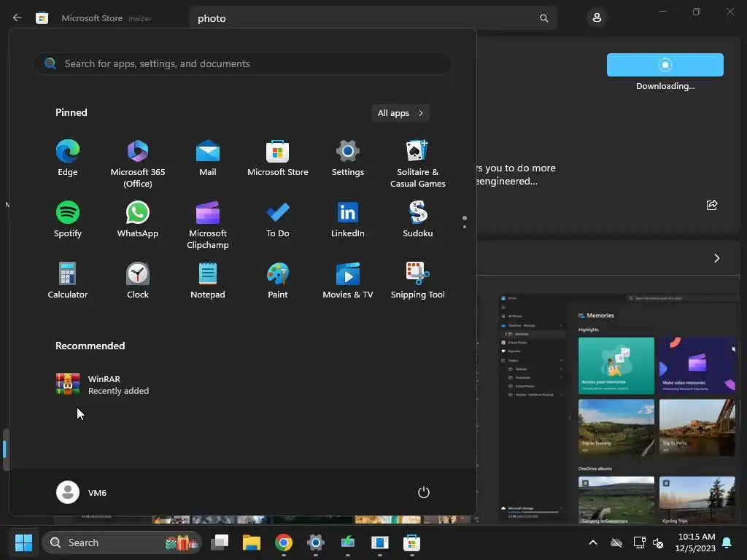Open the muted volume tray icon

(x=658, y=542)
